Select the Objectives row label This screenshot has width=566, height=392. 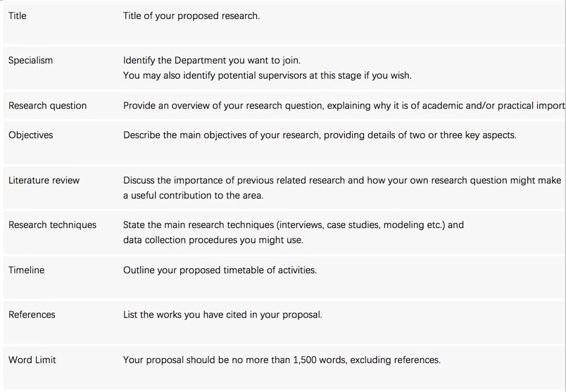point(31,135)
